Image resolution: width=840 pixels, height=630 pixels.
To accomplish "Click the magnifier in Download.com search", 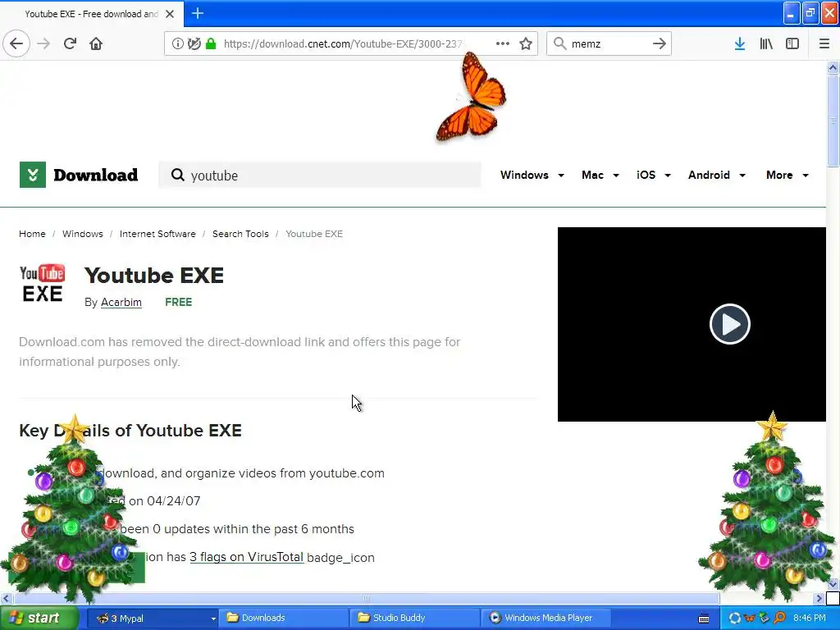I will click(x=178, y=175).
